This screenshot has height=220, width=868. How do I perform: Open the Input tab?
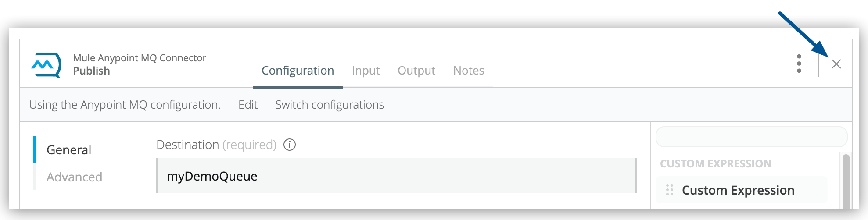(366, 71)
